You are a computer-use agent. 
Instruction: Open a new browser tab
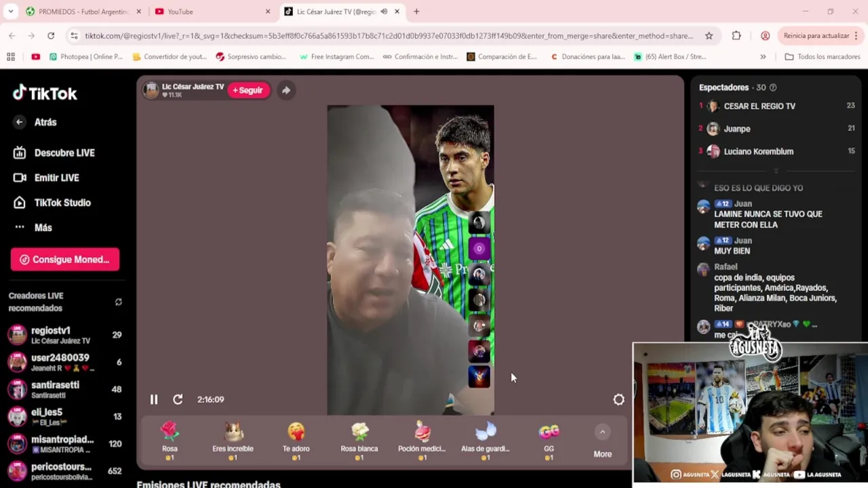(x=416, y=12)
